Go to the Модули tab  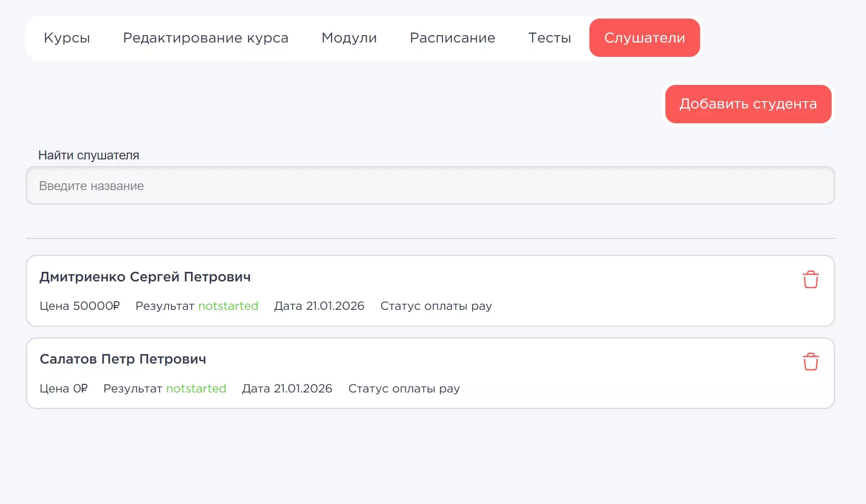click(349, 38)
